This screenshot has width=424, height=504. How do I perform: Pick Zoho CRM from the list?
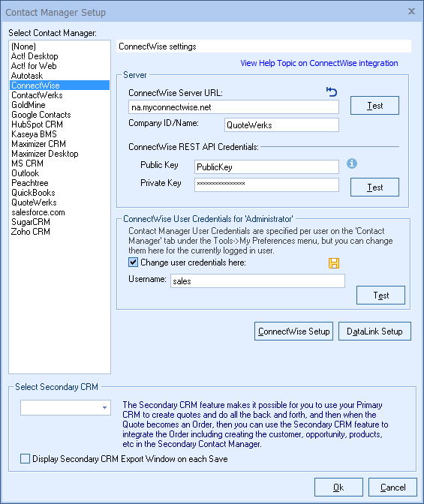point(59,232)
